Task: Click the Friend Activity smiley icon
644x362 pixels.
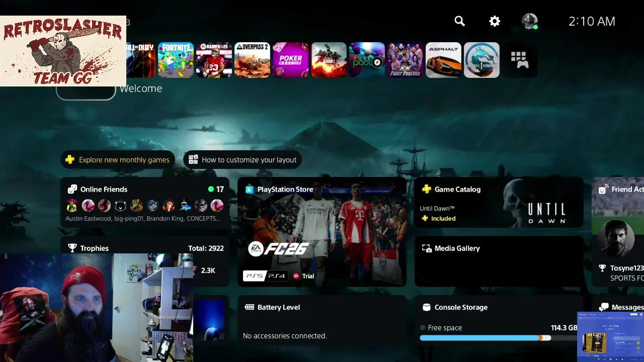Action: [x=603, y=190]
